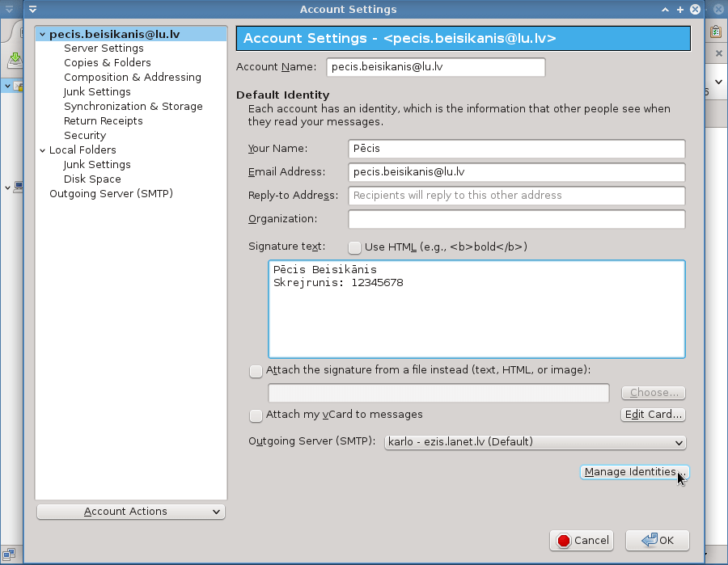
Task: Click the Email Address field
Action: coord(516,172)
